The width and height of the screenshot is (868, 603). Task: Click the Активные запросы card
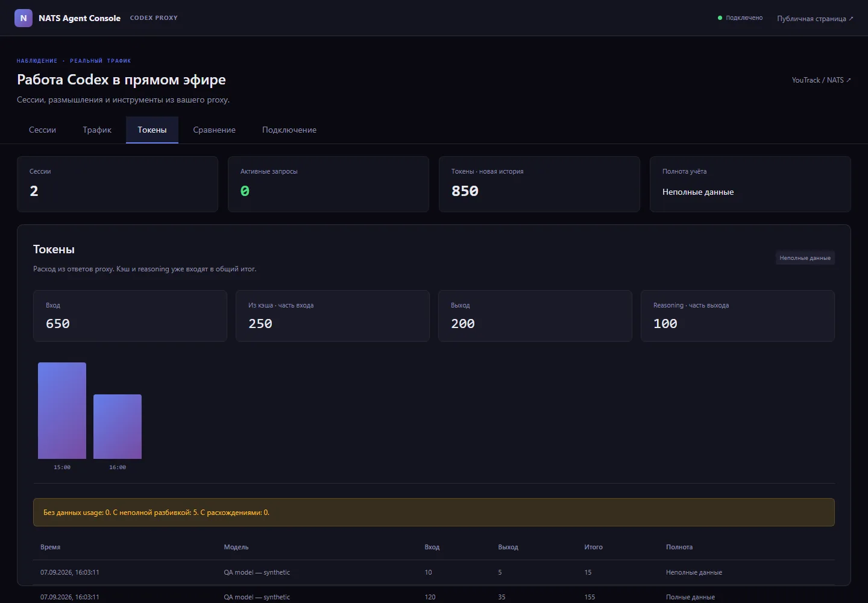329,184
